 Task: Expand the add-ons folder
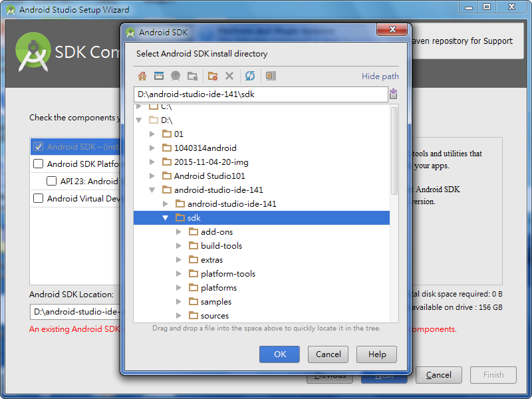[178, 231]
